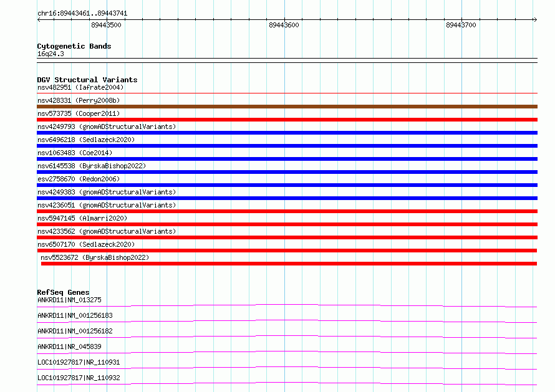Click the 89443600 ruler position label
This screenshot has width=555, height=392.
284,25
